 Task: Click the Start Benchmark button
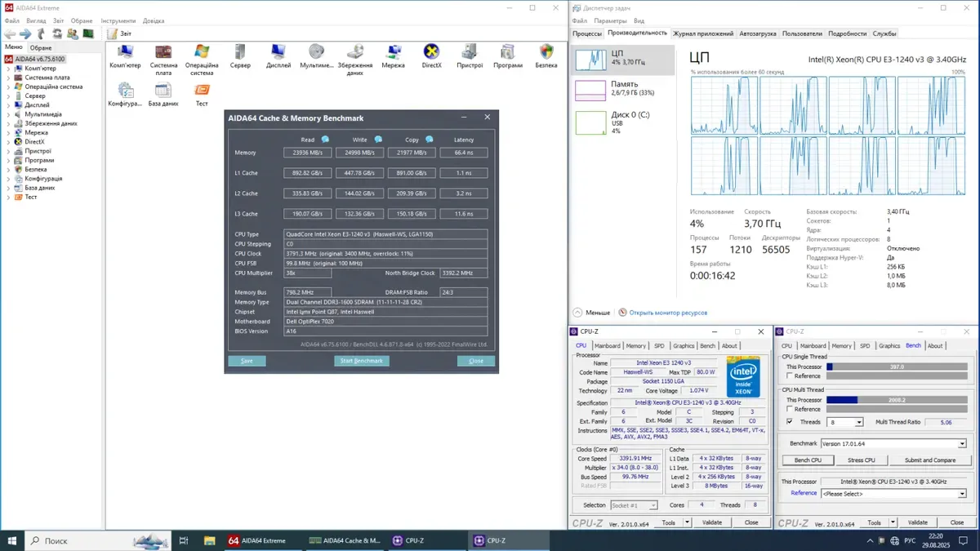pyautogui.click(x=361, y=361)
